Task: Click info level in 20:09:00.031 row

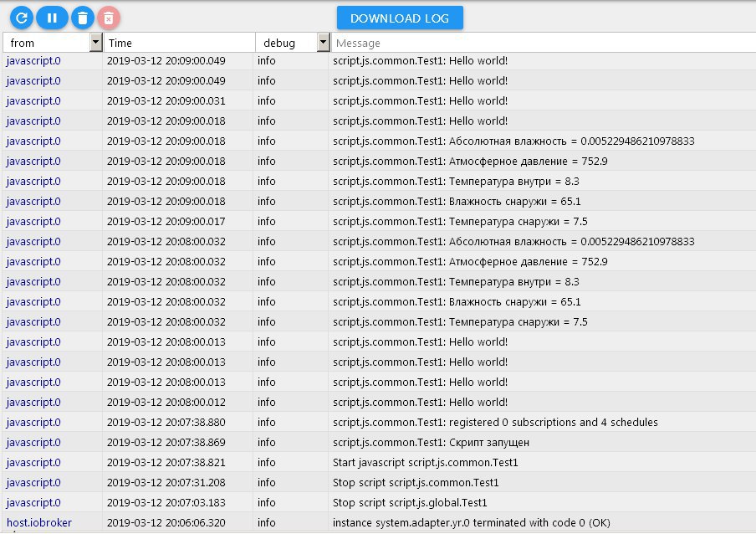Action: pos(266,100)
